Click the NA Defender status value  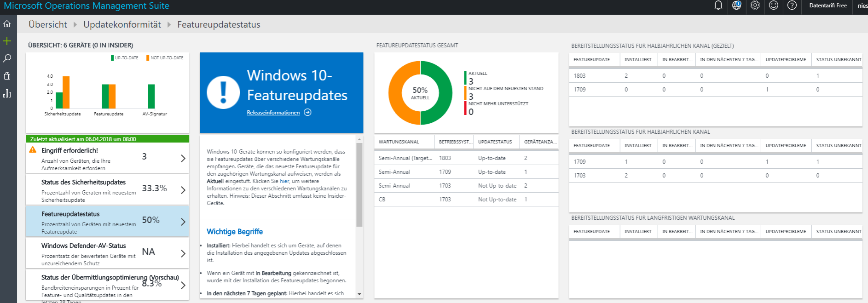tap(148, 252)
